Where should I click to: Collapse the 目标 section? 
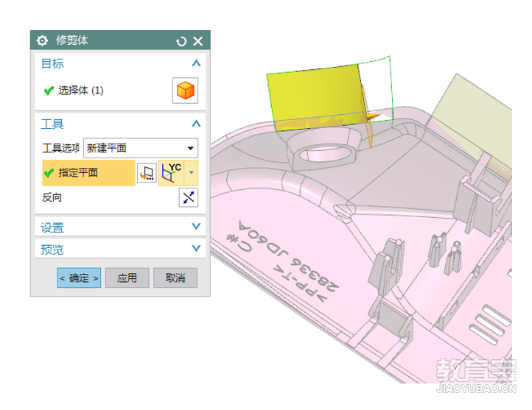click(196, 63)
